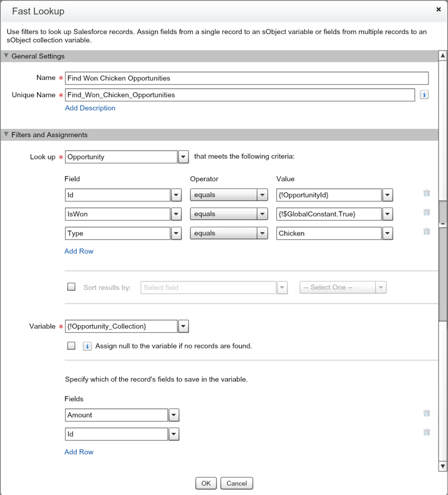Open value dropdown for Chicken type
This screenshot has height=495, width=448.
coord(387,233)
